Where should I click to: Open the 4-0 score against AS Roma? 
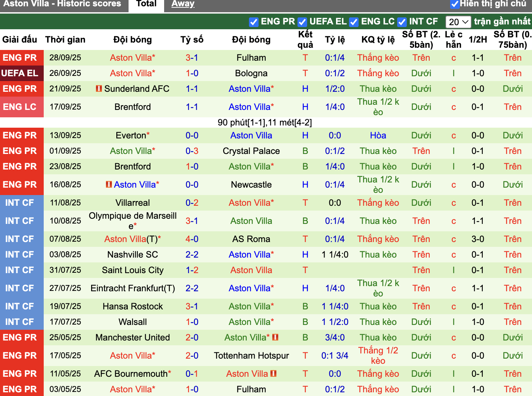click(192, 239)
